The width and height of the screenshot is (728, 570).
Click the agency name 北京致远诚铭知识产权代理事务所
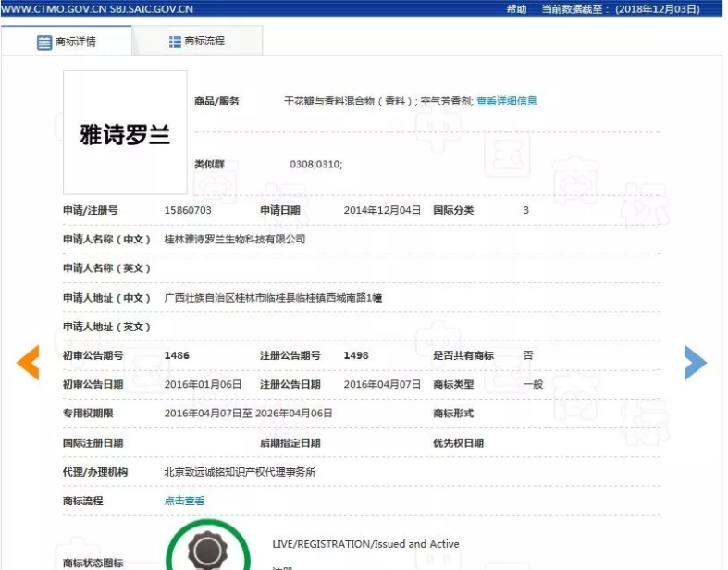(x=240, y=472)
